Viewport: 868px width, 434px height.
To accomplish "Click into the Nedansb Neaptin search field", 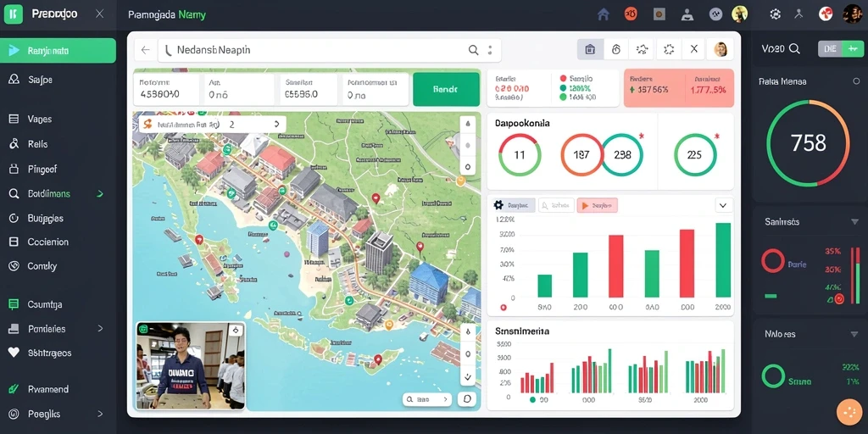I will point(330,50).
